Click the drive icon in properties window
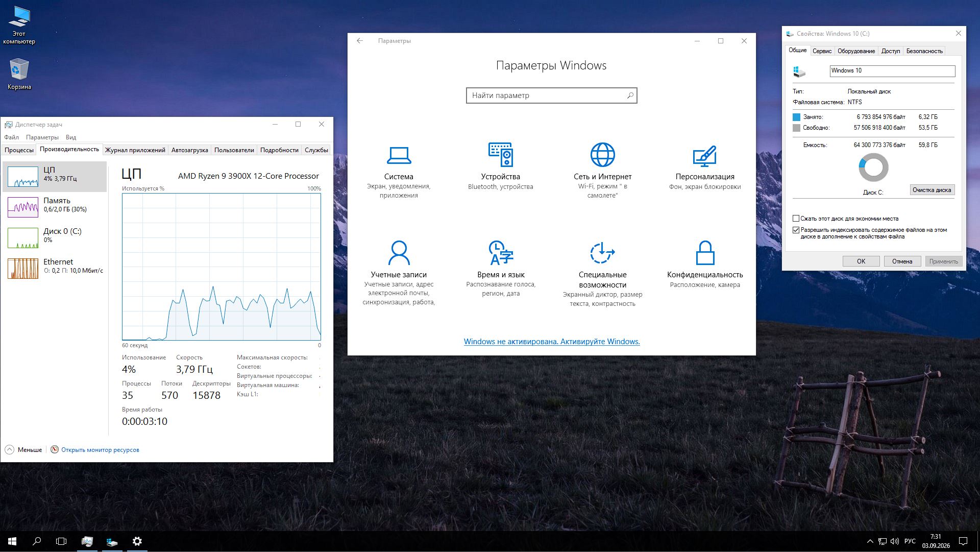Image resolution: width=980 pixels, height=552 pixels. [799, 71]
